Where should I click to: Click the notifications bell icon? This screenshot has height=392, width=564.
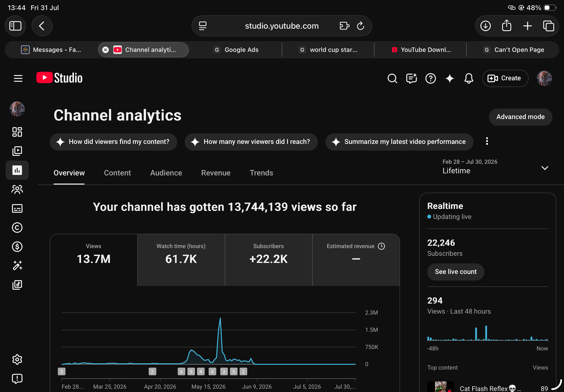pos(469,78)
